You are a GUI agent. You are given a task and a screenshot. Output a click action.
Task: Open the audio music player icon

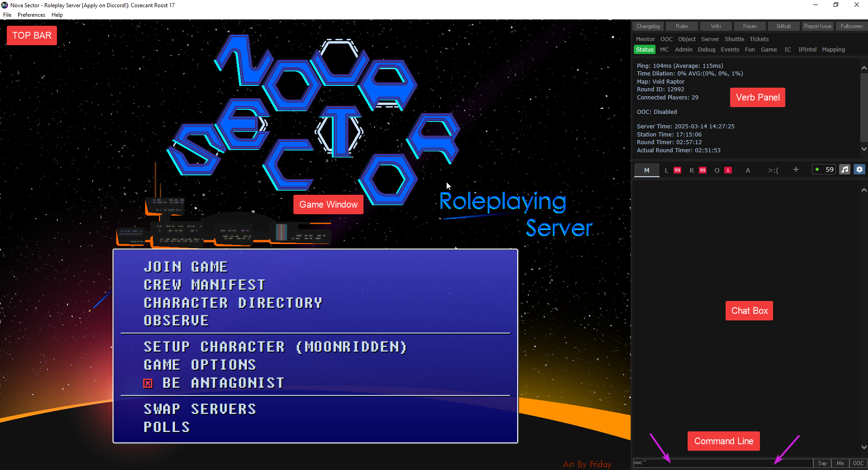click(x=844, y=169)
